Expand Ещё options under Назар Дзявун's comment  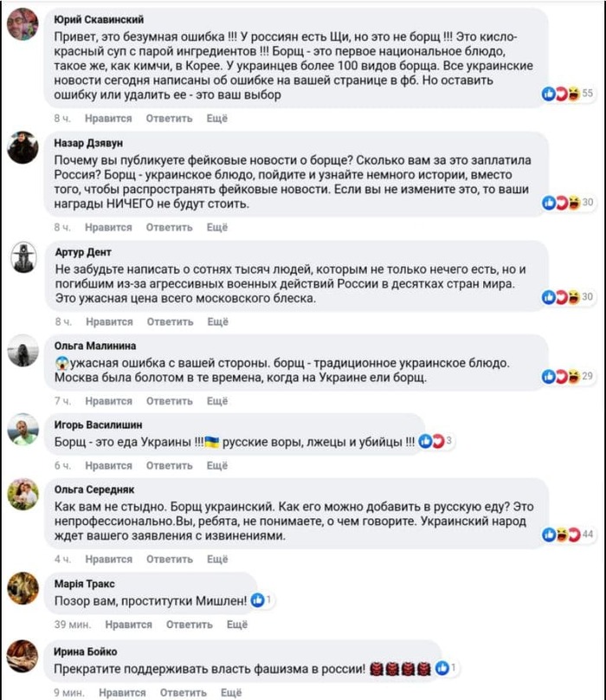217,227
